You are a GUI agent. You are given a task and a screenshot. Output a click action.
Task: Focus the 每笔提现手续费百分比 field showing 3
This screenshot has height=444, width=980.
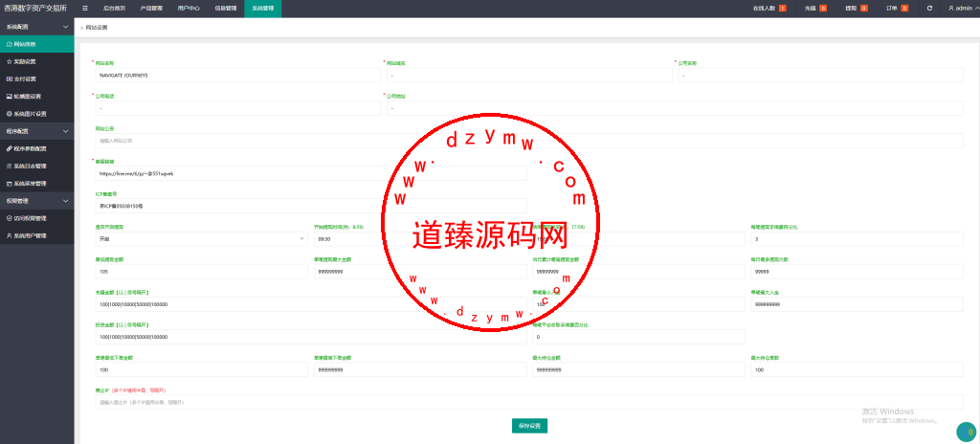coord(857,239)
